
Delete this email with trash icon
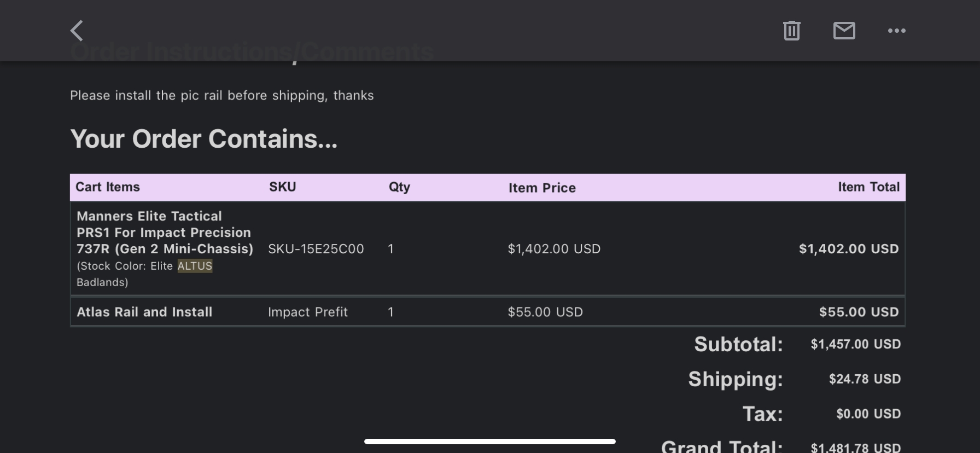[791, 31]
